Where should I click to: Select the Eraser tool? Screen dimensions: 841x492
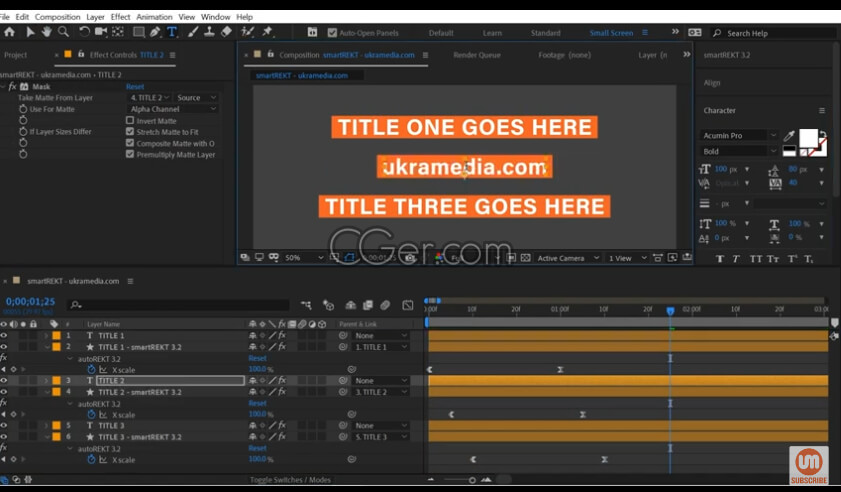[x=226, y=32]
